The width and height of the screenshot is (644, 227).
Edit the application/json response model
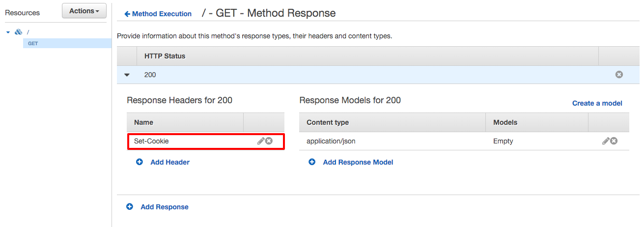(606, 141)
